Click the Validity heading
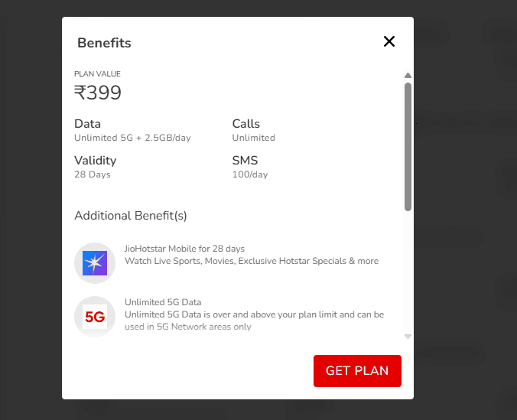 pos(95,161)
